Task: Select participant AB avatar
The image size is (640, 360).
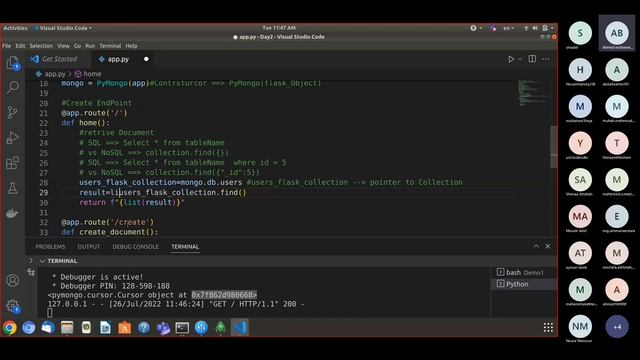Action: tap(617, 33)
